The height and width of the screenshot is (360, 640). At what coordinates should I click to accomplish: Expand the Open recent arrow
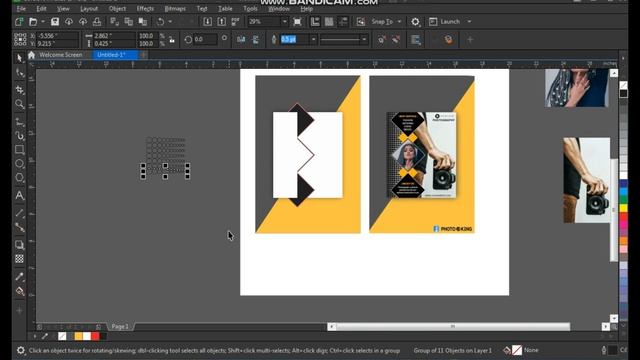[x=43, y=22]
